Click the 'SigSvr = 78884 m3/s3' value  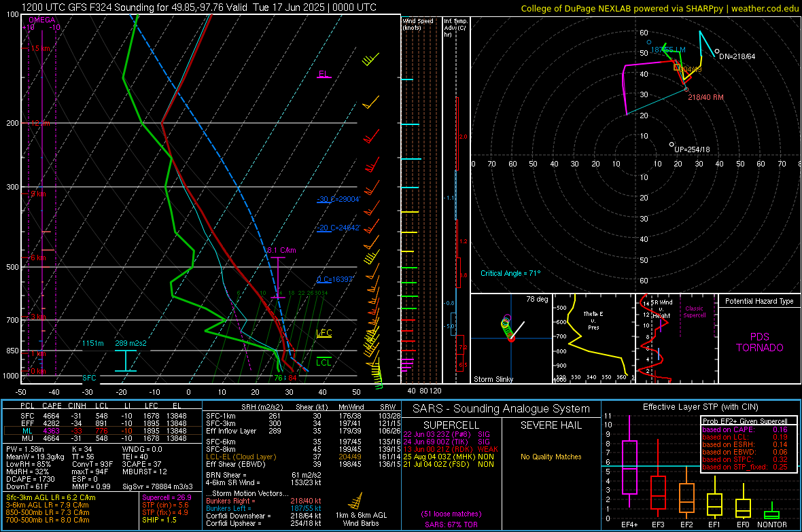coord(158,486)
